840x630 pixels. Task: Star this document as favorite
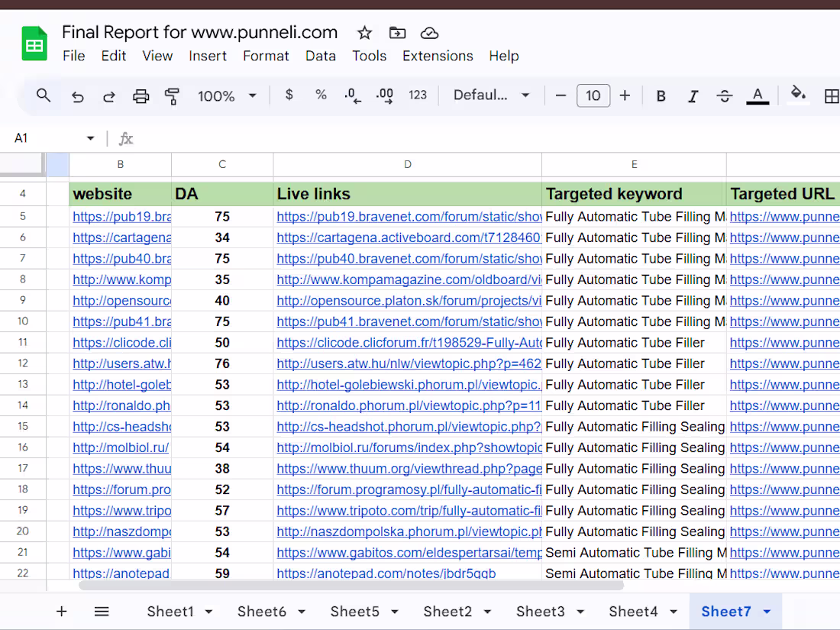point(365,33)
